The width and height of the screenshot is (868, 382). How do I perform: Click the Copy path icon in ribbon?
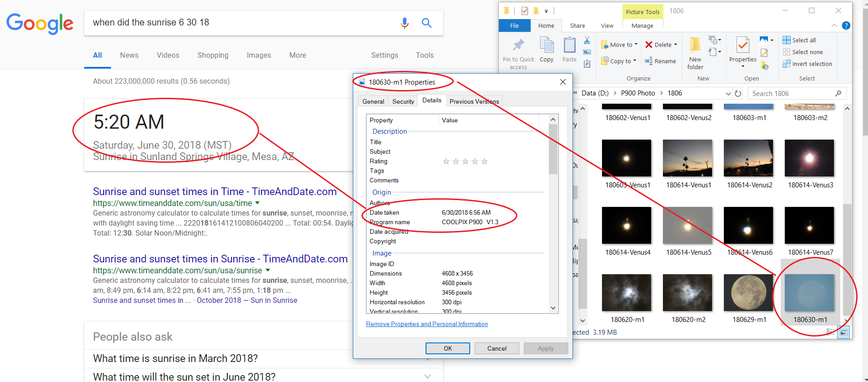tap(587, 52)
